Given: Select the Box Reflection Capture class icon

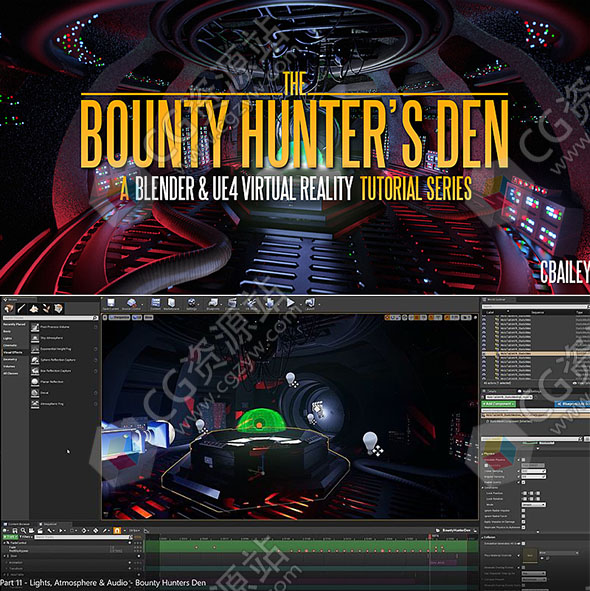Looking at the screenshot, I should tap(35, 371).
